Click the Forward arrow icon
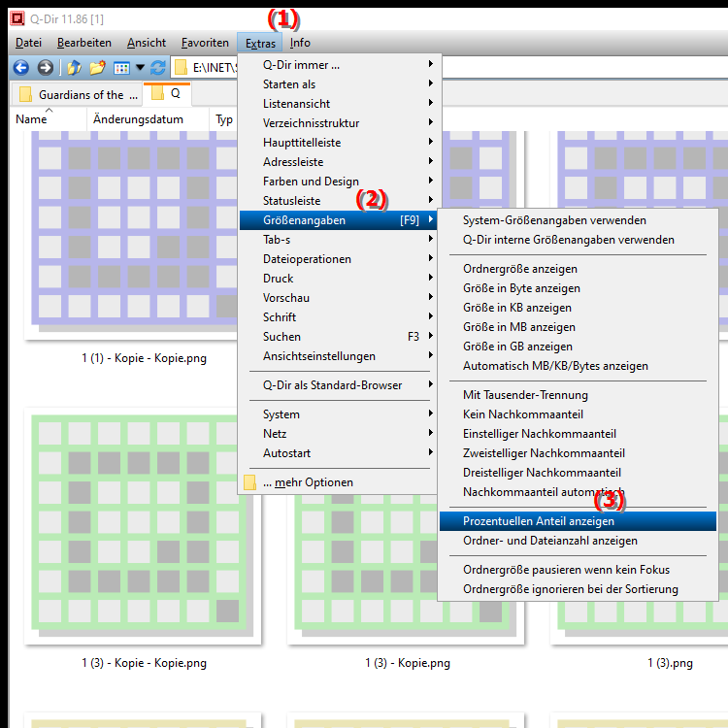The image size is (728, 728). coord(45,68)
